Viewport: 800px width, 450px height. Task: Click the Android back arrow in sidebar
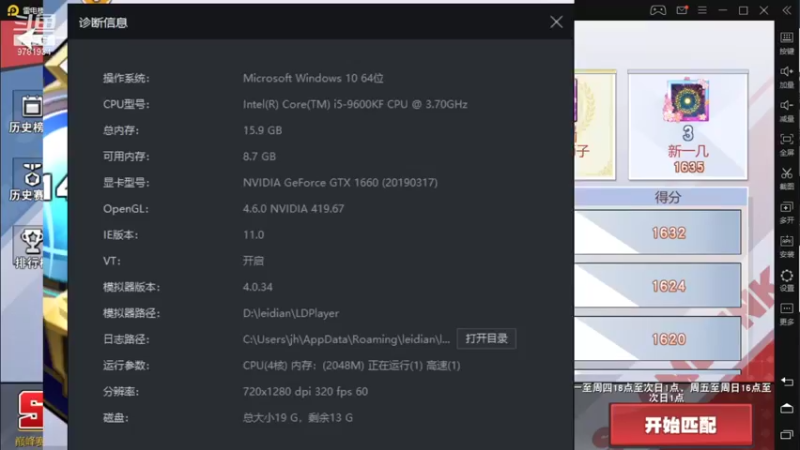coord(787,382)
